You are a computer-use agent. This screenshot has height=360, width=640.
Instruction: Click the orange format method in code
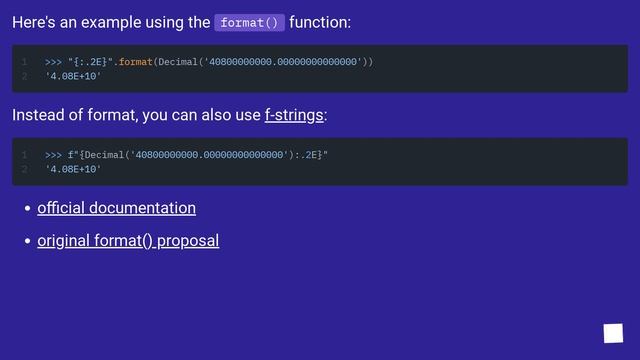pyautogui.click(x=136, y=62)
